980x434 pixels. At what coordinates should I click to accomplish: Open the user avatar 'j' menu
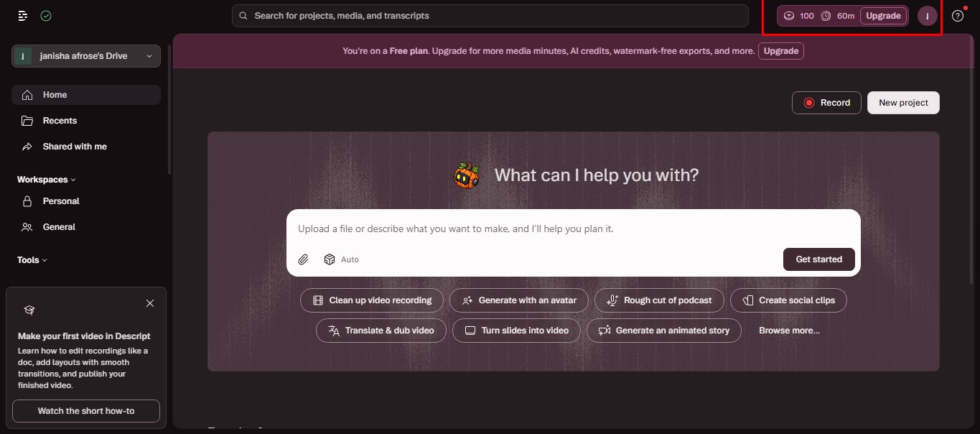pos(928,16)
